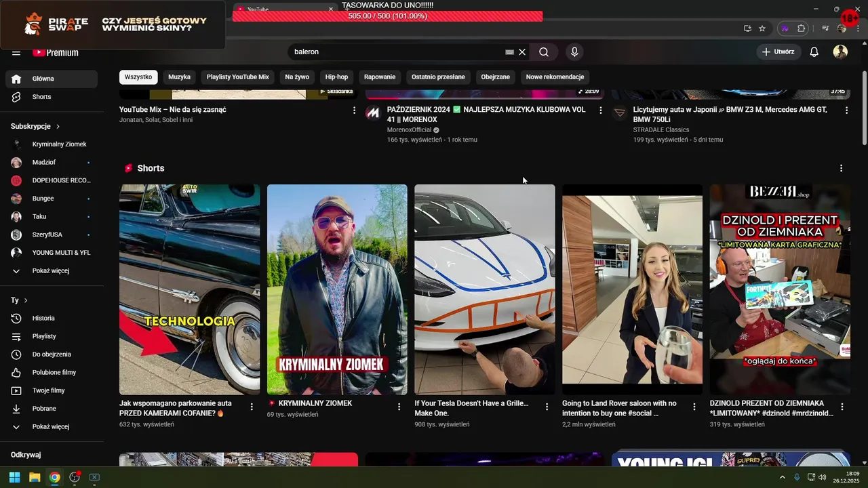Select Ostatnio przesłane chip
This screenshot has height=488, width=868.
tap(438, 77)
